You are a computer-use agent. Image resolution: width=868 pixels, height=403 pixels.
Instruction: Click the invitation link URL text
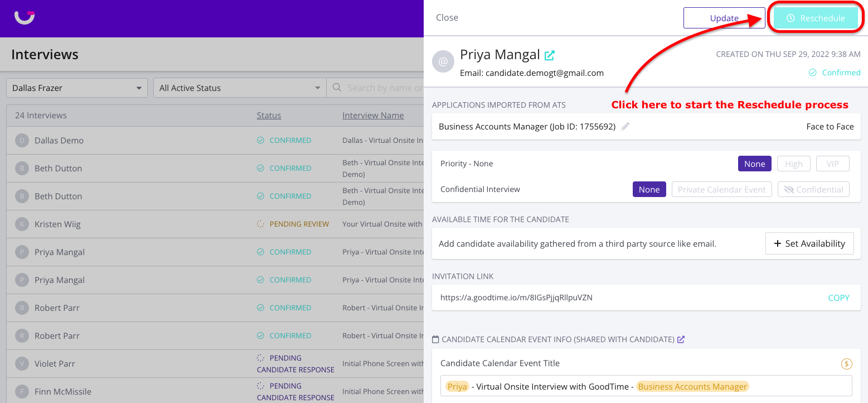[x=516, y=298]
